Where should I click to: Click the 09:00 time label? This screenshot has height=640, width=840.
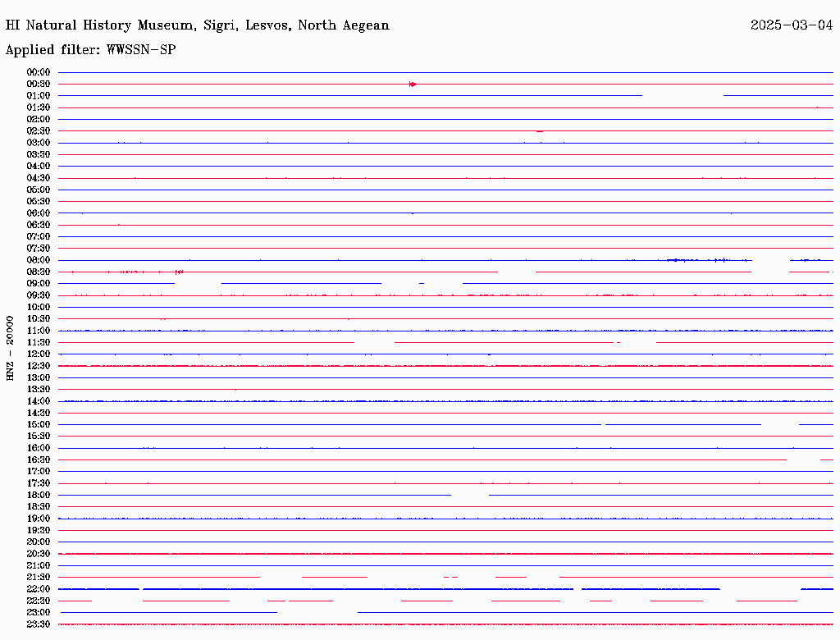click(x=38, y=284)
